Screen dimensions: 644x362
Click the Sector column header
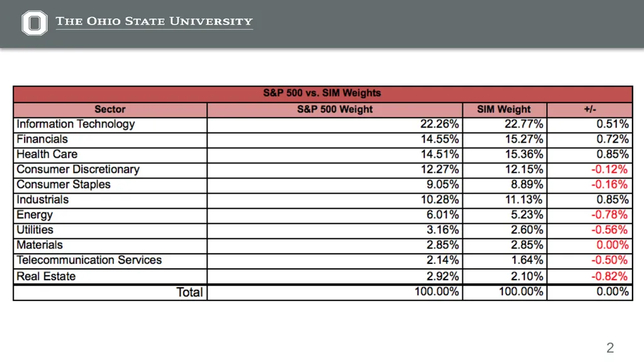pos(110,109)
